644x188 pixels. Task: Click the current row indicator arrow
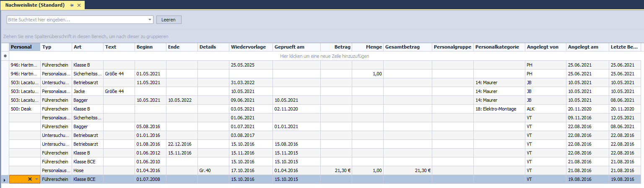click(x=5, y=179)
